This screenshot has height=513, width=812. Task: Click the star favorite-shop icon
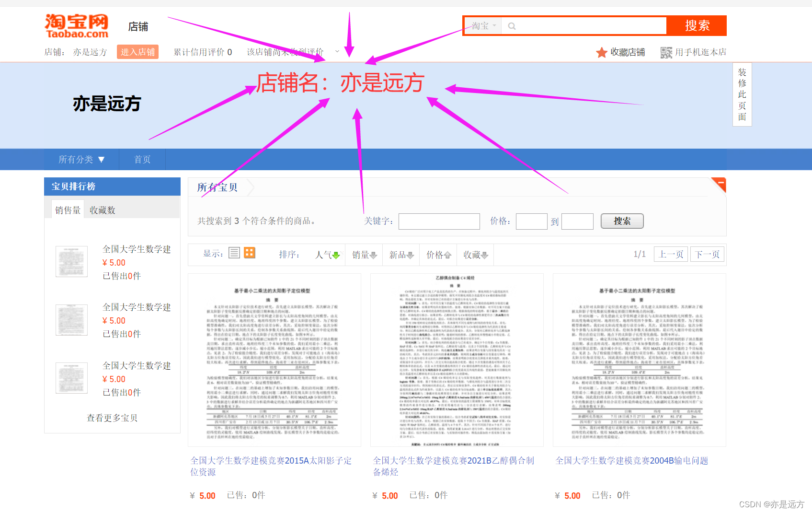[x=602, y=52]
